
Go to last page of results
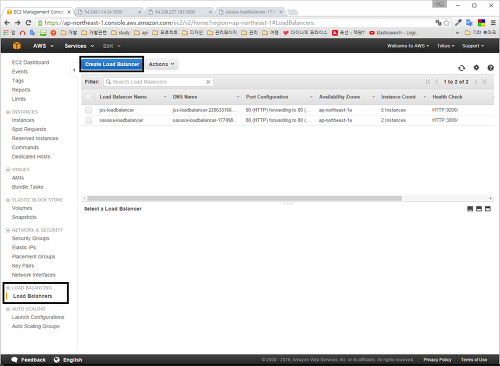pos(484,82)
